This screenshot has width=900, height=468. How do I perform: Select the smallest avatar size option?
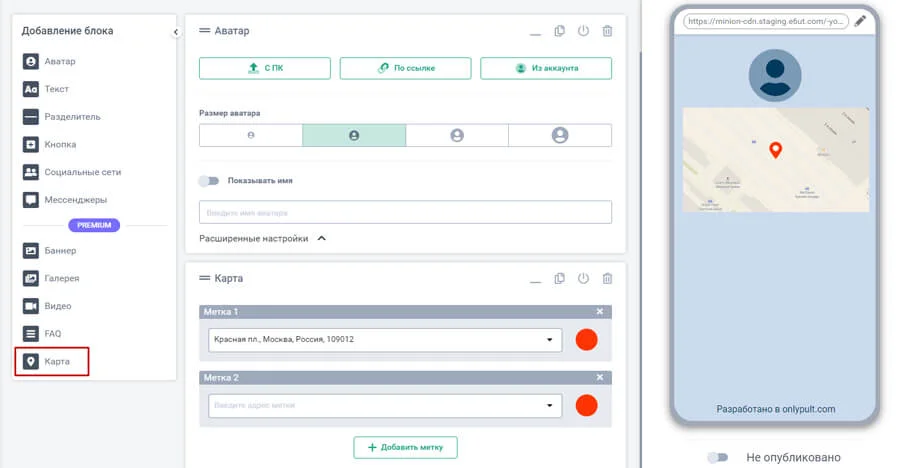tap(251, 135)
